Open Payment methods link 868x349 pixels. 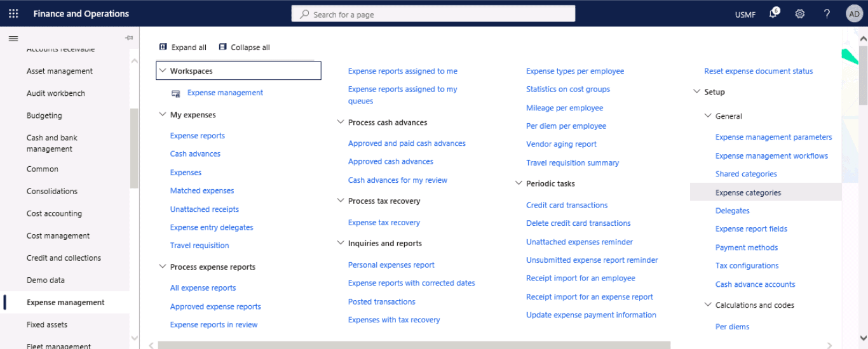point(747,248)
